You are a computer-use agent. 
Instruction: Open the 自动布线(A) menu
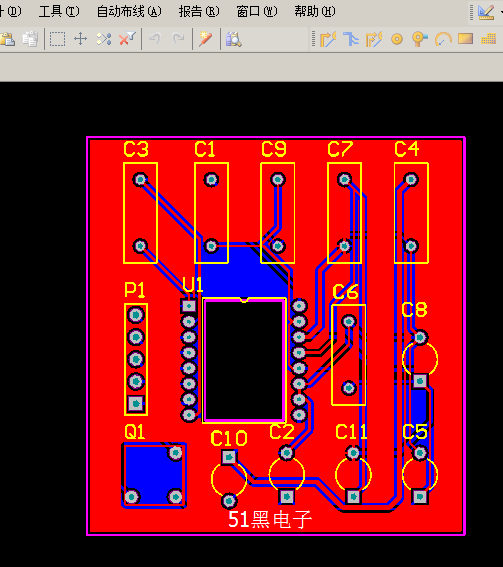129,12
